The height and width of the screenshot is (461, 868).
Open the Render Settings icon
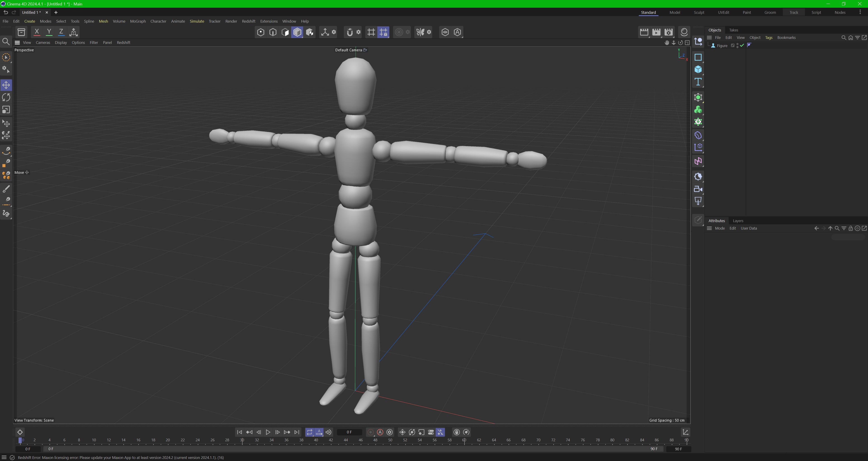pos(669,32)
